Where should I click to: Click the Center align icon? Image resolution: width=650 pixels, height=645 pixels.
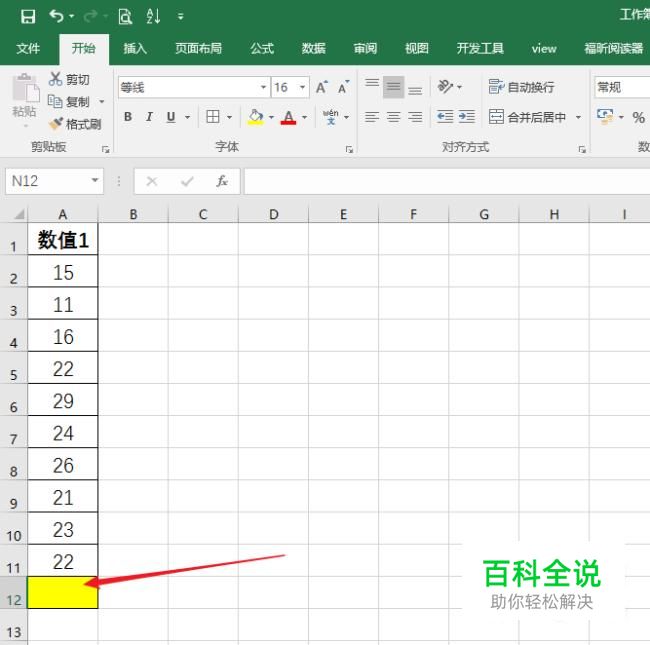[x=393, y=117]
